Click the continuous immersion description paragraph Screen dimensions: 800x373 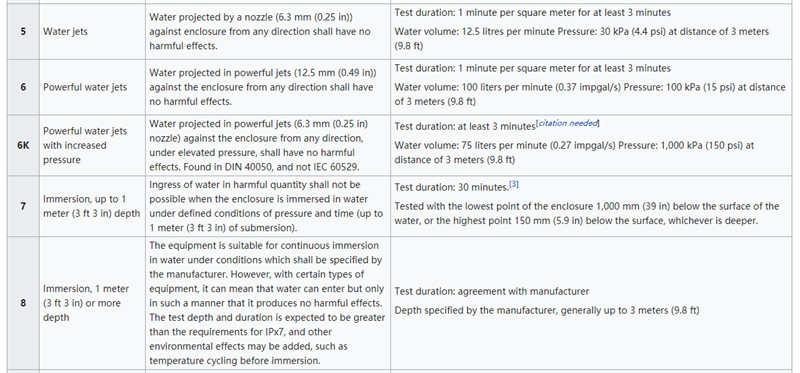(267, 303)
